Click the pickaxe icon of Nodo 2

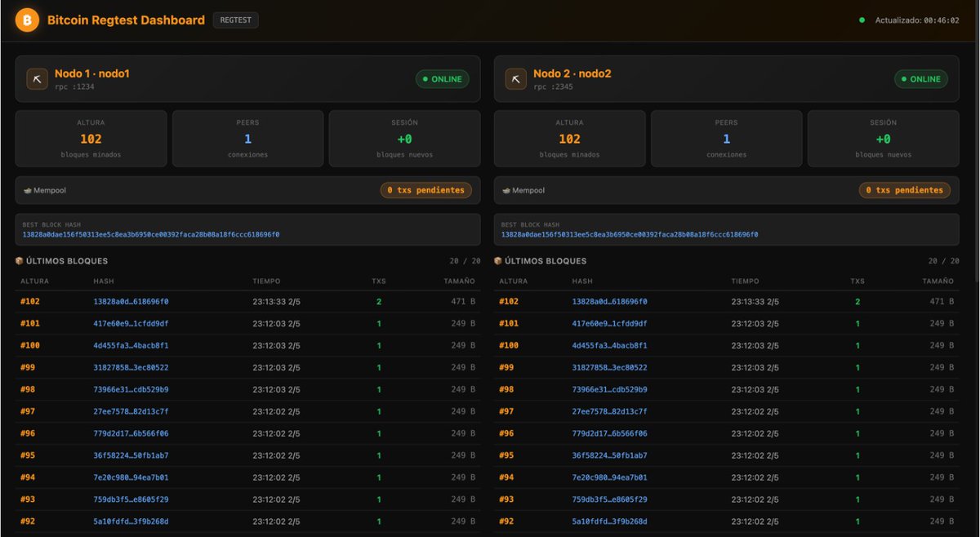click(x=515, y=78)
